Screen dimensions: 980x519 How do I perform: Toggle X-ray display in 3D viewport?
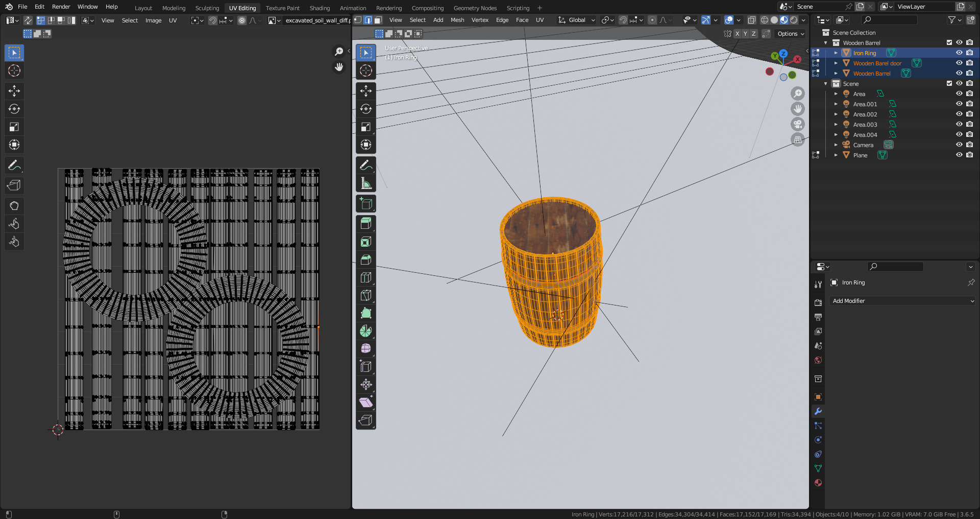pos(751,20)
